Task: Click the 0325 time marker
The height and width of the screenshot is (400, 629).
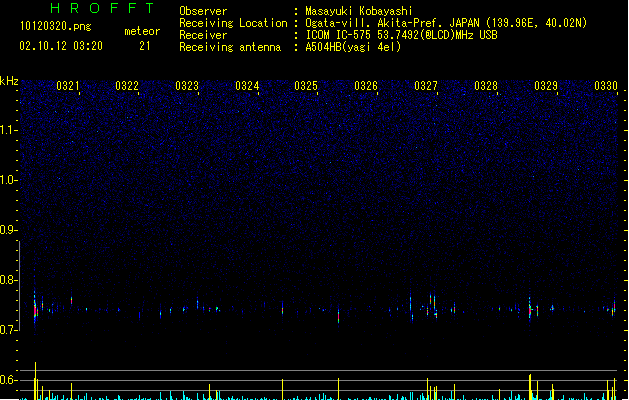Action: point(306,86)
